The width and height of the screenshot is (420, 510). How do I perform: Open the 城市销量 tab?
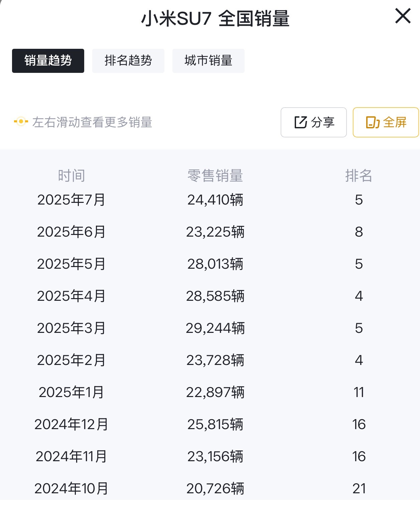pyautogui.click(x=208, y=60)
